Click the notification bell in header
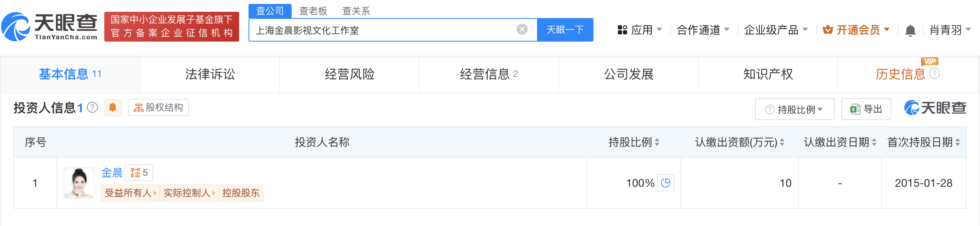The image size is (980, 226). [910, 30]
